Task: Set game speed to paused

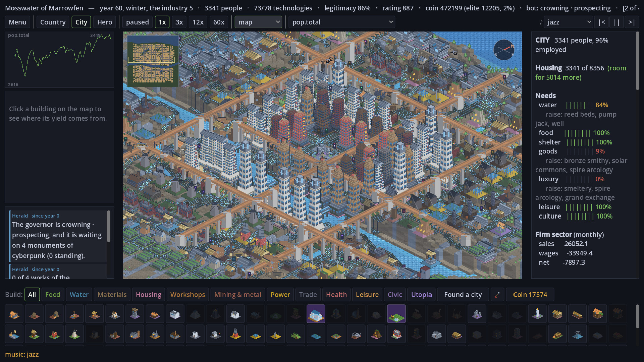Action: [x=137, y=22]
